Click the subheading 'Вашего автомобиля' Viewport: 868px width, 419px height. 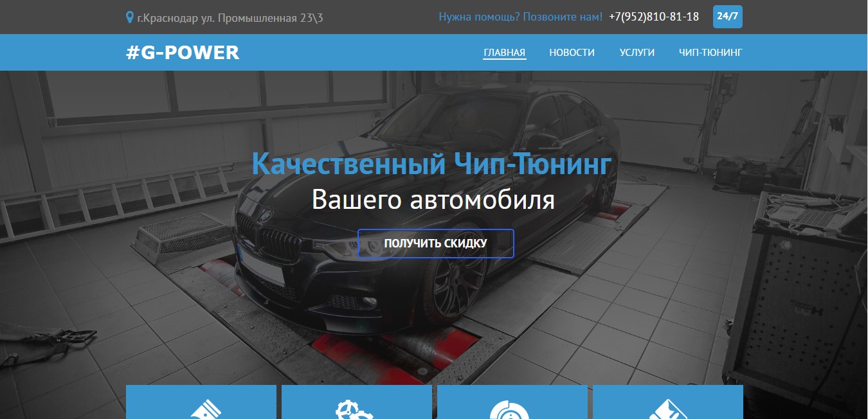[433, 200]
